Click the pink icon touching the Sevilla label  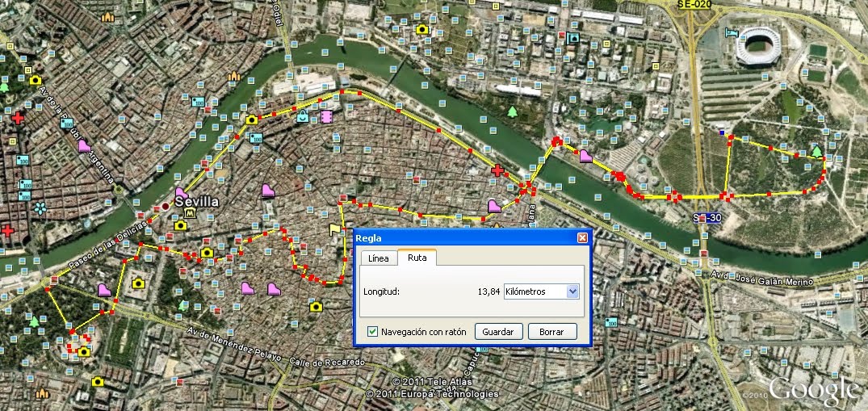(181, 194)
